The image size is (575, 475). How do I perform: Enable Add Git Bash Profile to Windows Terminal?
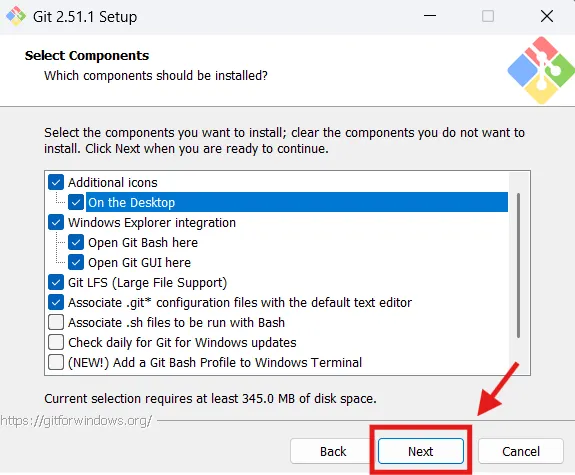[56, 362]
